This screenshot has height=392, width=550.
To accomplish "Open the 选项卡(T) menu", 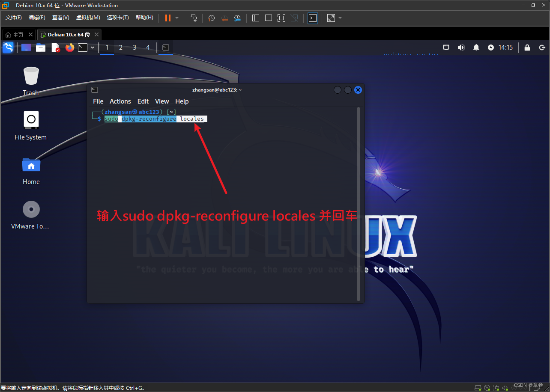I will tap(118, 18).
